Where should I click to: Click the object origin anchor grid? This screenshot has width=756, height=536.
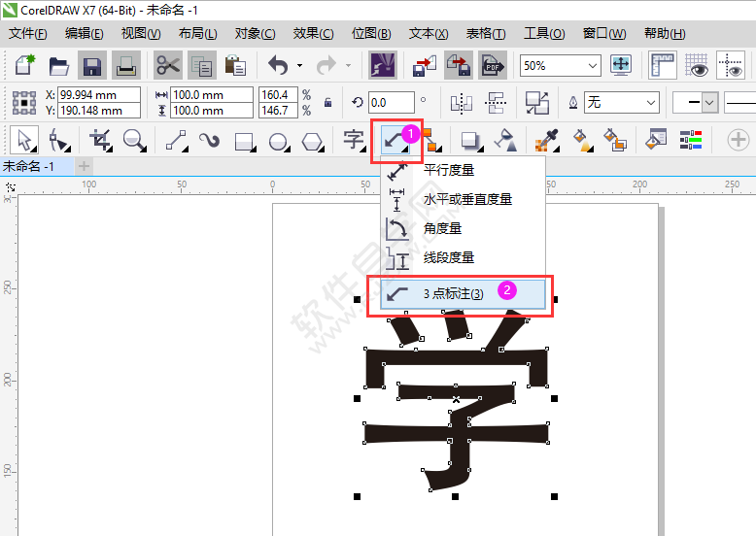click(x=24, y=103)
